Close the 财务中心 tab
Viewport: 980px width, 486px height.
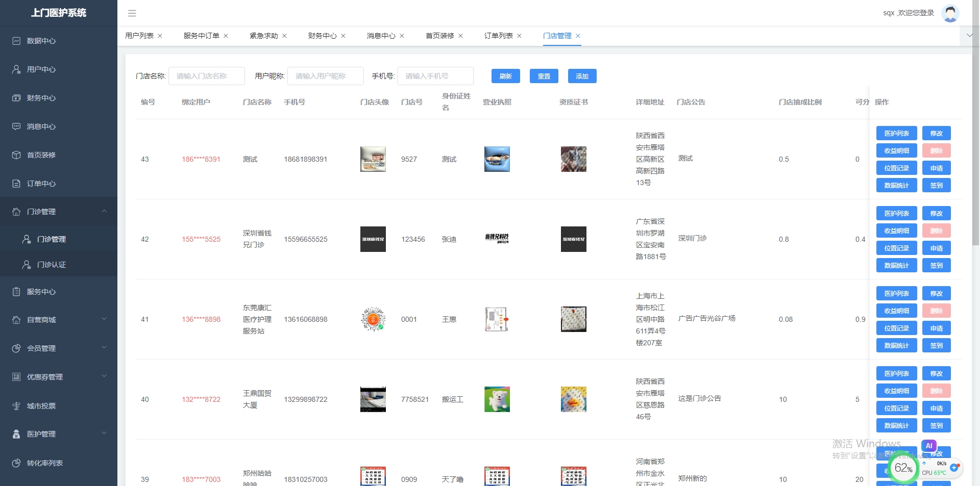[x=343, y=36]
